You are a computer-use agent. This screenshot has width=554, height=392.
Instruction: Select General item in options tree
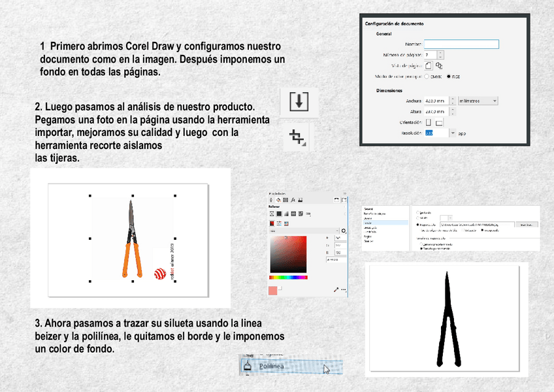pos(368,209)
